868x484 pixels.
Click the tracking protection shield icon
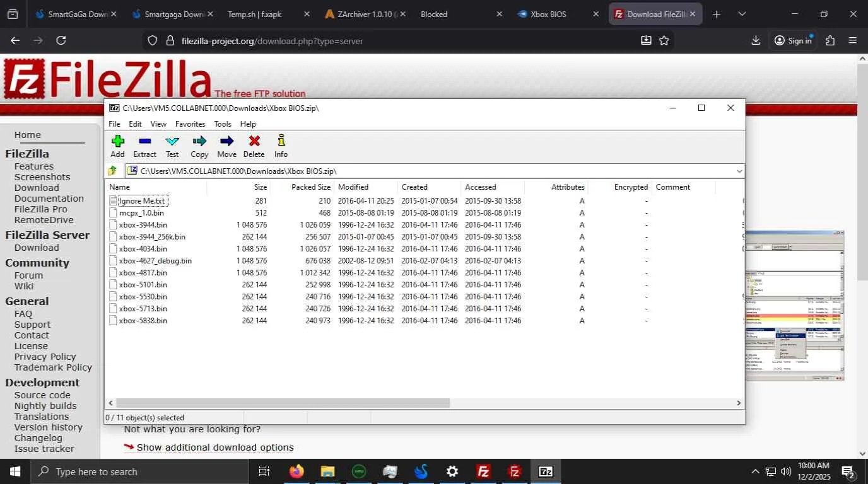[x=152, y=40]
